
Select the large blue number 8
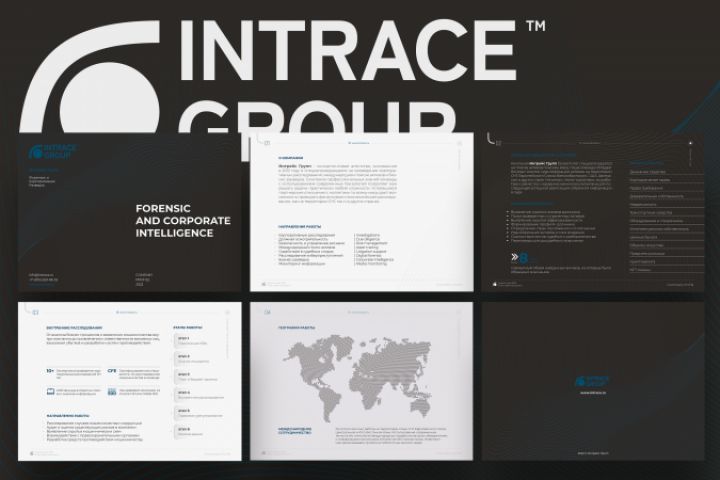click(523, 258)
